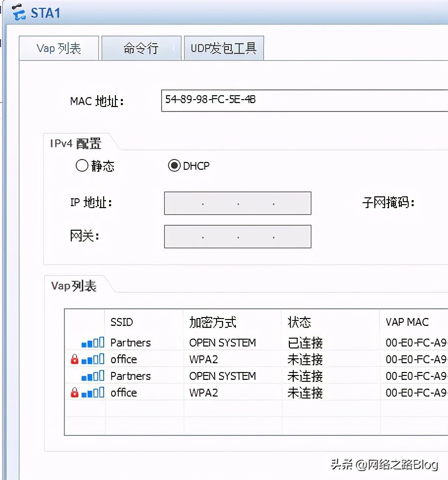Click the VAP MAC column header
Screen dimensions: 448x480
click(407, 322)
